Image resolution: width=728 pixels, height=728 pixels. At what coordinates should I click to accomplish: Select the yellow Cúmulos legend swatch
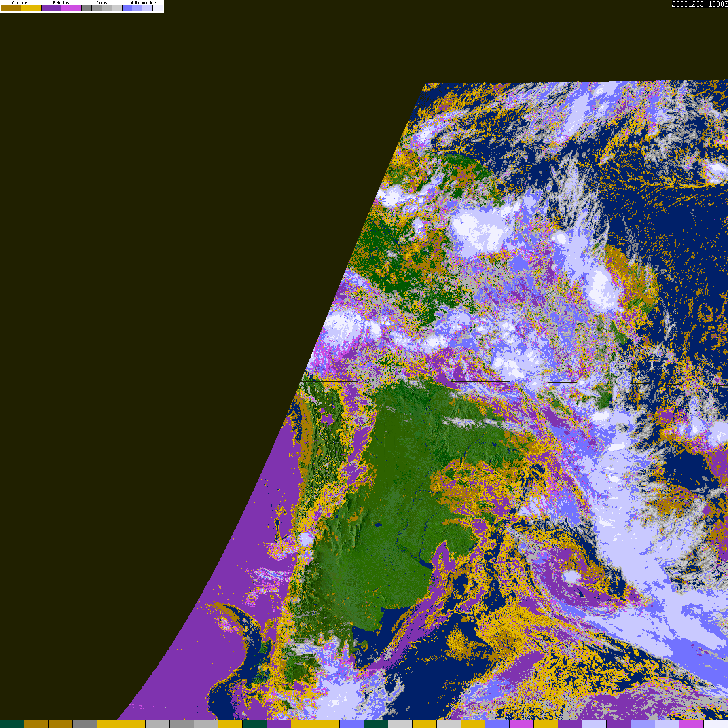[x=31, y=8]
